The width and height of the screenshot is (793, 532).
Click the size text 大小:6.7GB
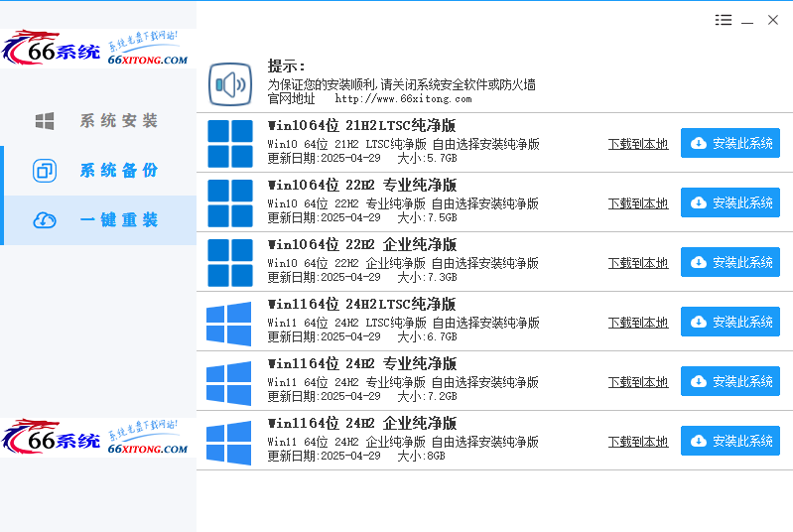pyautogui.click(x=428, y=337)
